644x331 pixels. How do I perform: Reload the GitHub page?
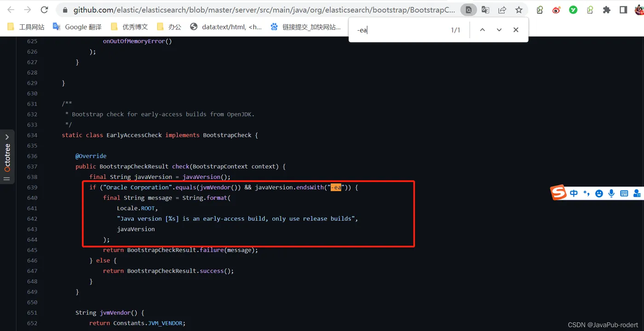coord(44,10)
